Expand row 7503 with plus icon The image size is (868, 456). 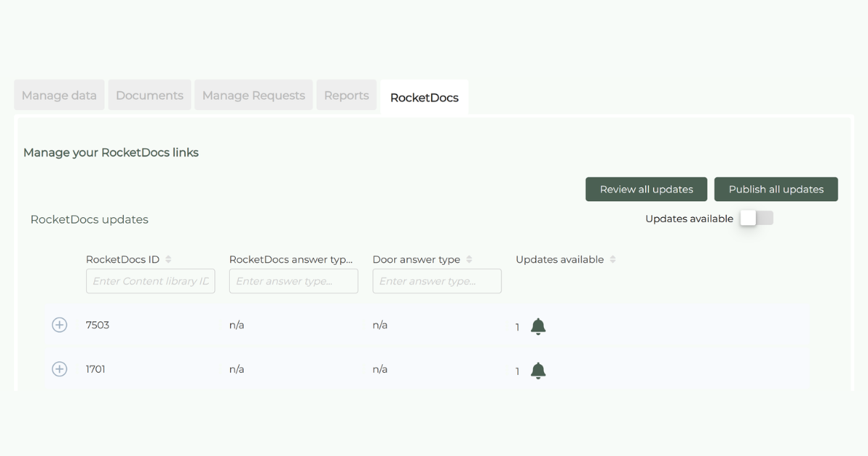59,325
